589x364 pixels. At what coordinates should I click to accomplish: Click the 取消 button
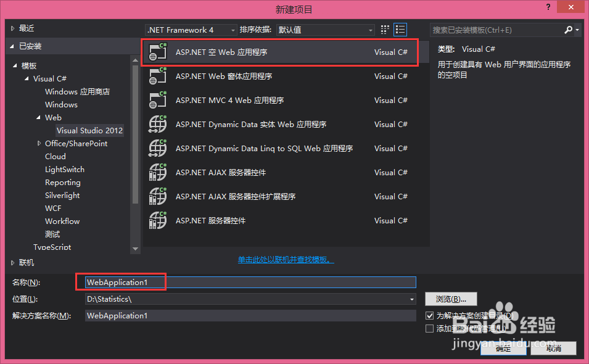(x=554, y=348)
